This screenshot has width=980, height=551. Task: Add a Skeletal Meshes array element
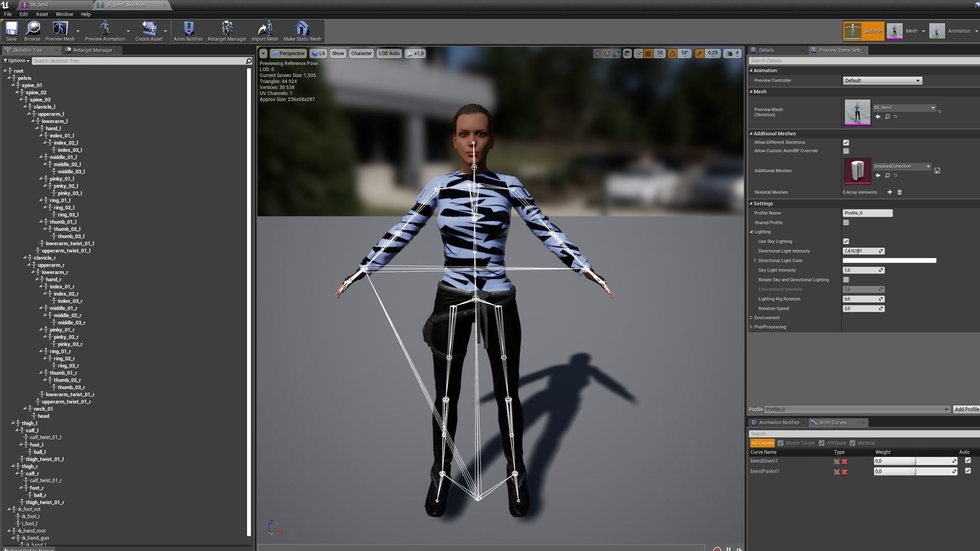[x=890, y=192]
